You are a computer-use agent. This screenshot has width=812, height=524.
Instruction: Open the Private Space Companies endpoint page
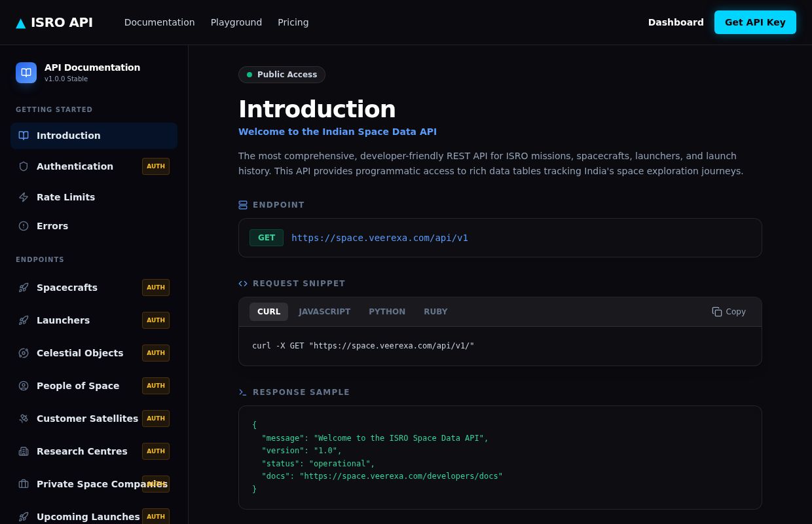94,484
